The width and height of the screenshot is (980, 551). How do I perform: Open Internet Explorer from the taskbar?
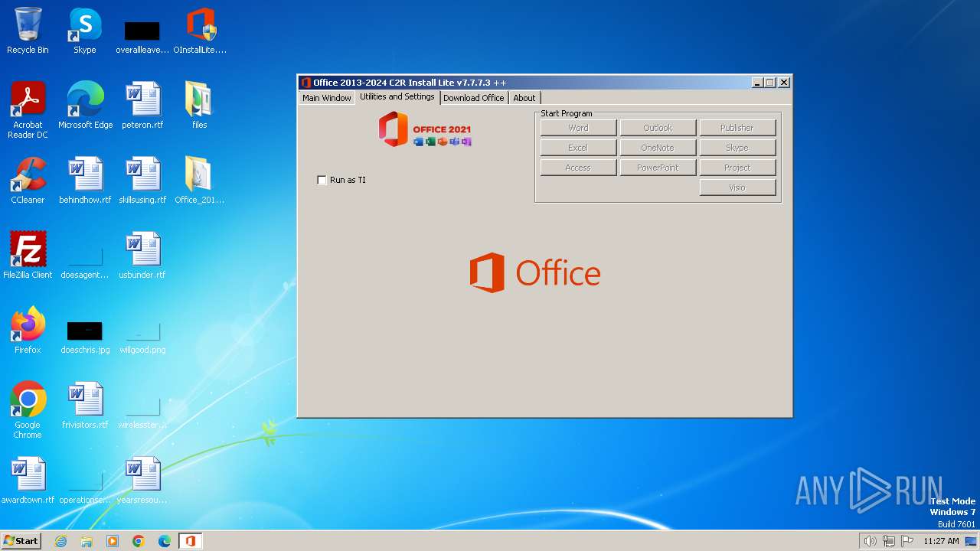coord(60,541)
